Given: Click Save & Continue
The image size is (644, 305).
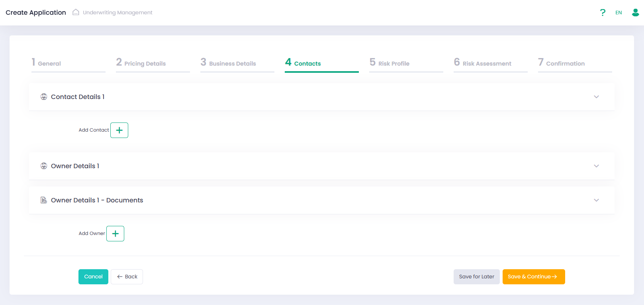Looking at the screenshot, I should 533,277.
